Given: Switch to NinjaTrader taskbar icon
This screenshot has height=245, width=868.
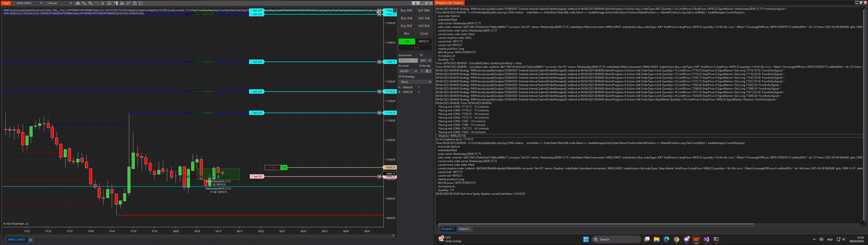Looking at the screenshot, I should coord(696,239).
